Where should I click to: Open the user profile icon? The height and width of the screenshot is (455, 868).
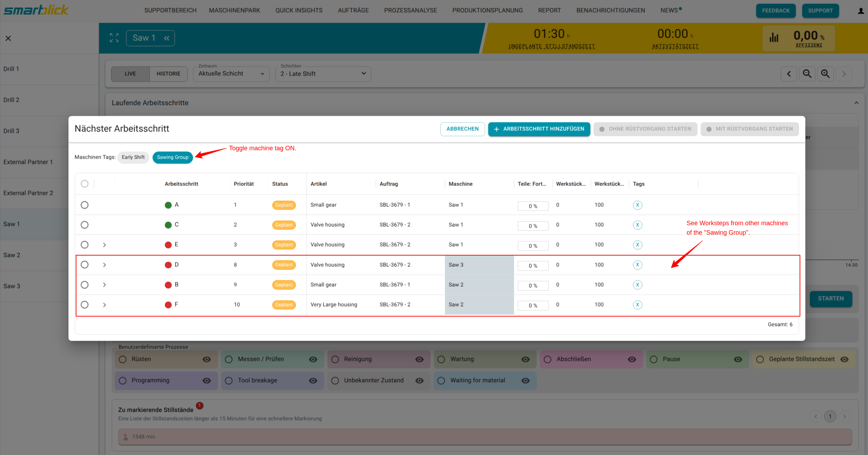click(x=861, y=11)
